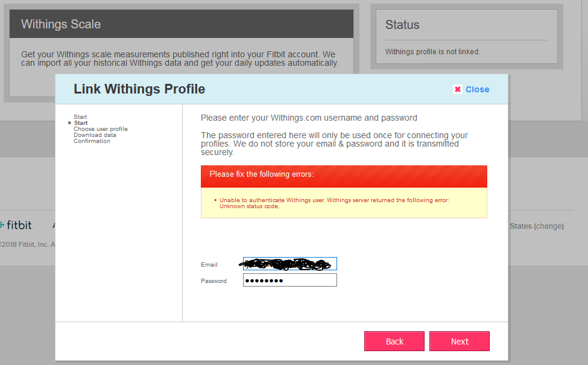
Task: Select the bold Start wizard step
Action: tap(81, 123)
